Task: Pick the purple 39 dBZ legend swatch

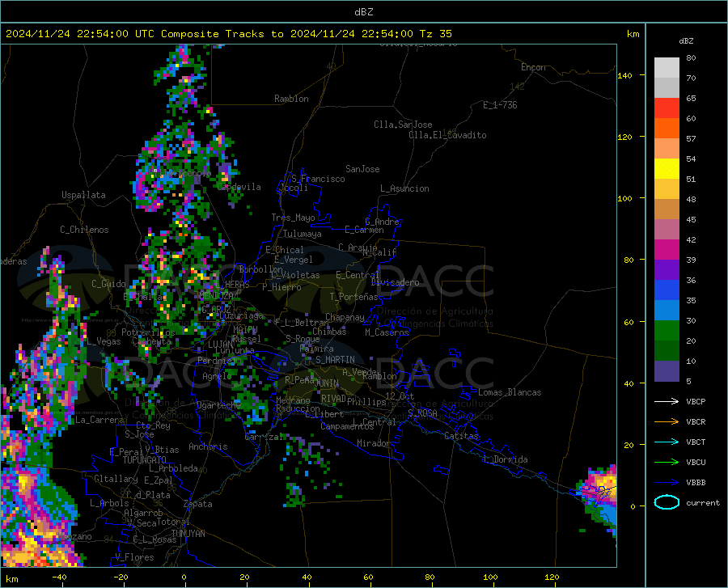Action: pos(667,269)
